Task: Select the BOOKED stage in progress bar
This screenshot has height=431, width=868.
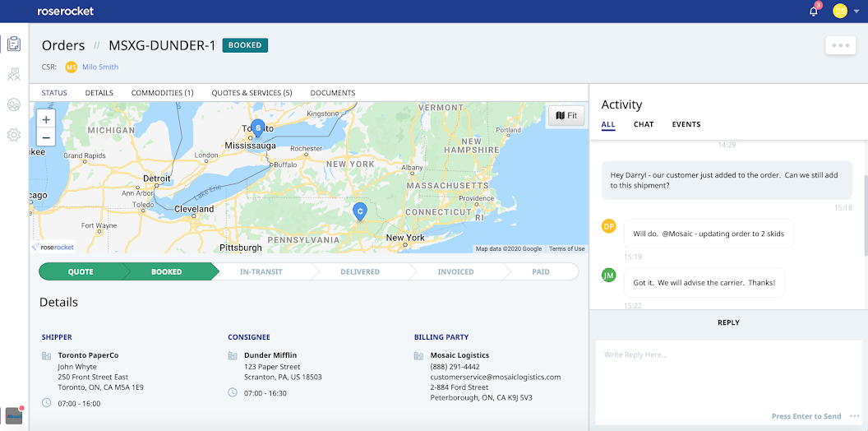Action: [167, 272]
